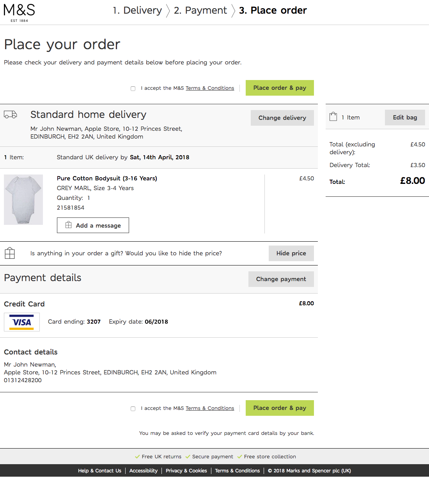Open Change delivery options
The height and width of the screenshot is (504, 429).
click(x=282, y=118)
